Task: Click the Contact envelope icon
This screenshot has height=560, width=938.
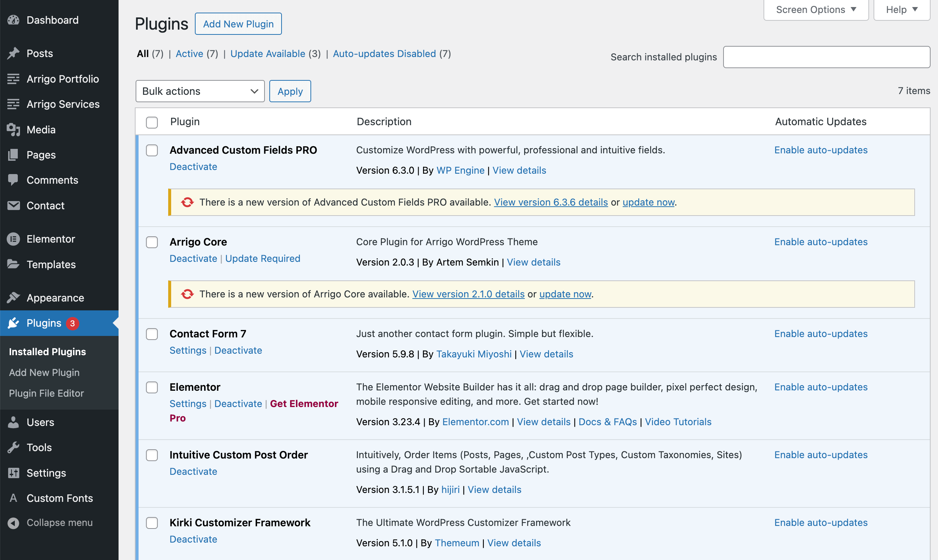Action: pyautogui.click(x=13, y=206)
